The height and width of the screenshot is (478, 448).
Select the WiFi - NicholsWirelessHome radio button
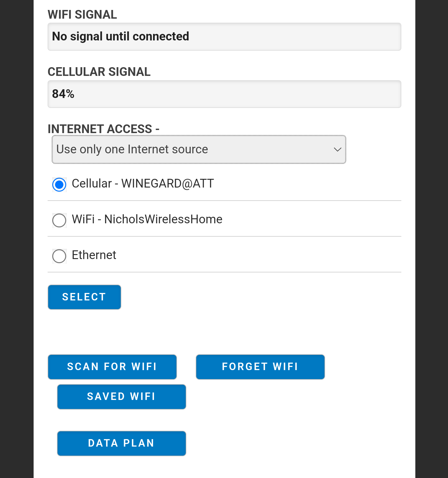59,220
